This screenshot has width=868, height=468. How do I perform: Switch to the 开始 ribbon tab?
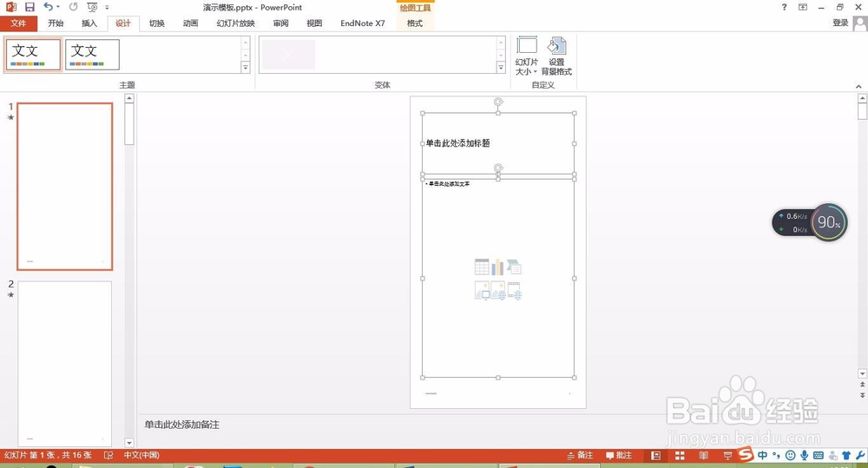(56, 23)
